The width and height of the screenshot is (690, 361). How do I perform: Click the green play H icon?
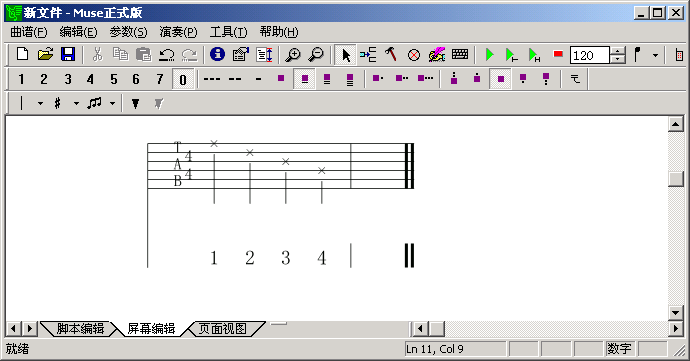(534, 55)
